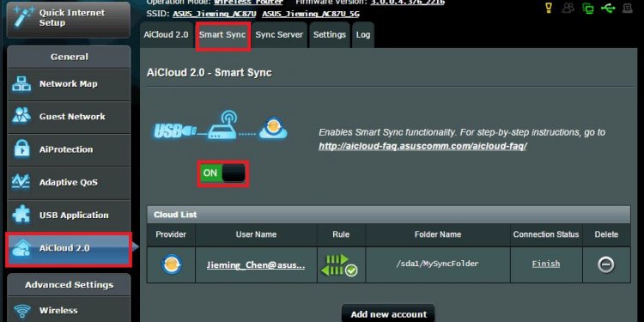The height and width of the screenshot is (322, 644).
Task: Click the USB Application puzzle icon
Action: click(21, 215)
